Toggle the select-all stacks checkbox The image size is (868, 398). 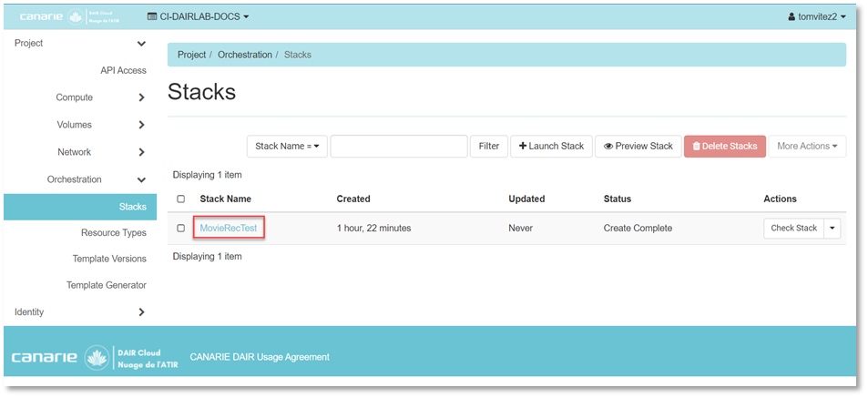click(180, 199)
